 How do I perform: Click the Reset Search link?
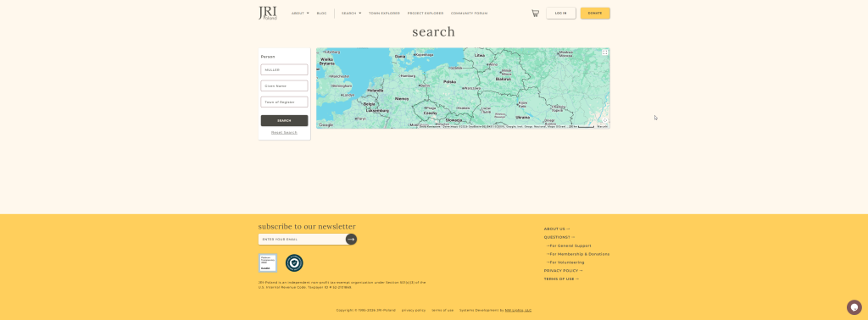284,133
